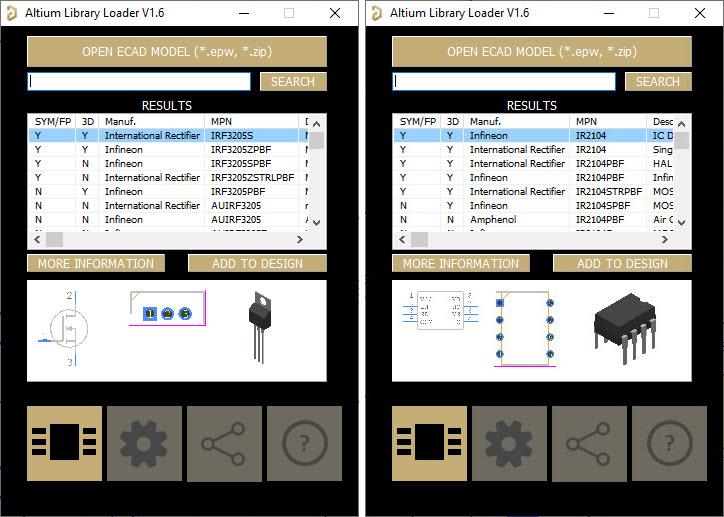Close the right Altium Library Loader window
Screen dimensions: 724x517
click(700, 13)
